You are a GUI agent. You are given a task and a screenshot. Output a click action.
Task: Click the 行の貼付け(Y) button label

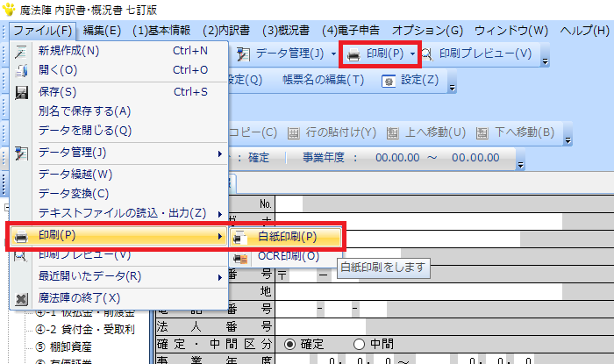point(341,132)
